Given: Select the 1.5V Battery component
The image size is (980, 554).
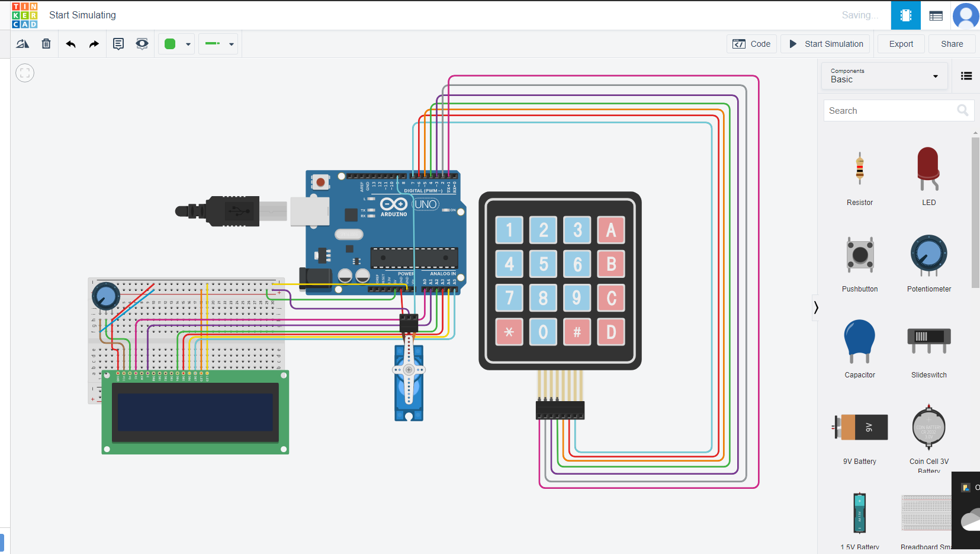Looking at the screenshot, I should tap(860, 520).
